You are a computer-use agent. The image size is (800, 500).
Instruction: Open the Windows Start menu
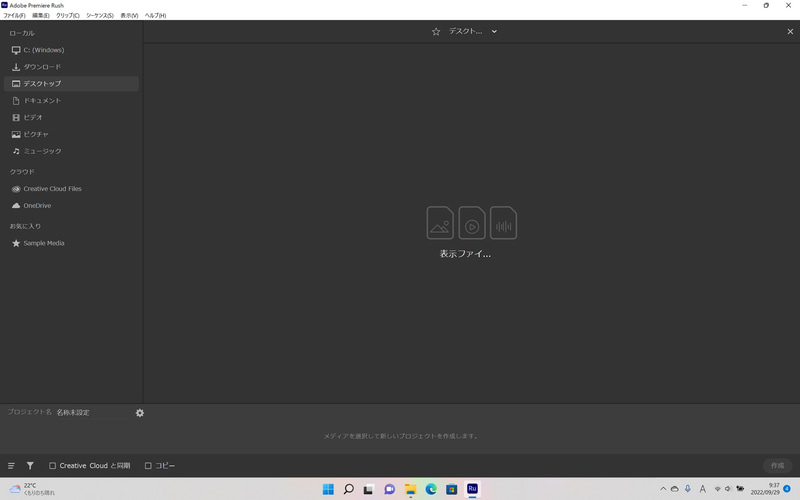click(x=328, y=489)
